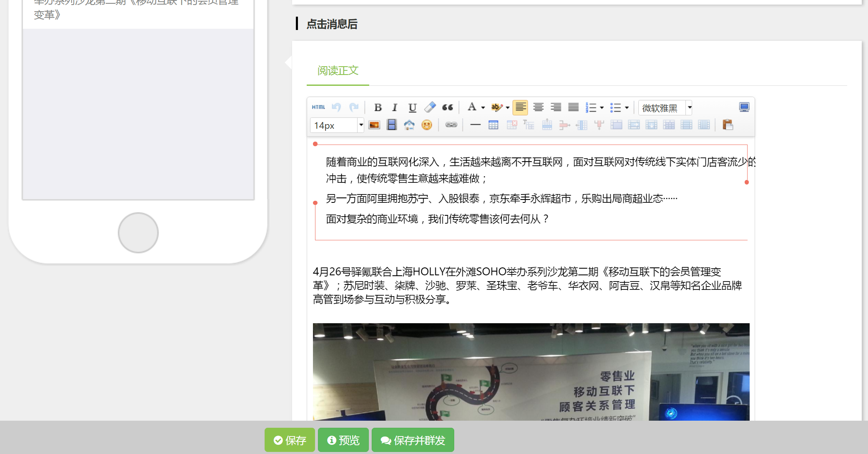868x454 pixels.
Task: Toggle bold formatting
Action: click(x=378, y=107)
